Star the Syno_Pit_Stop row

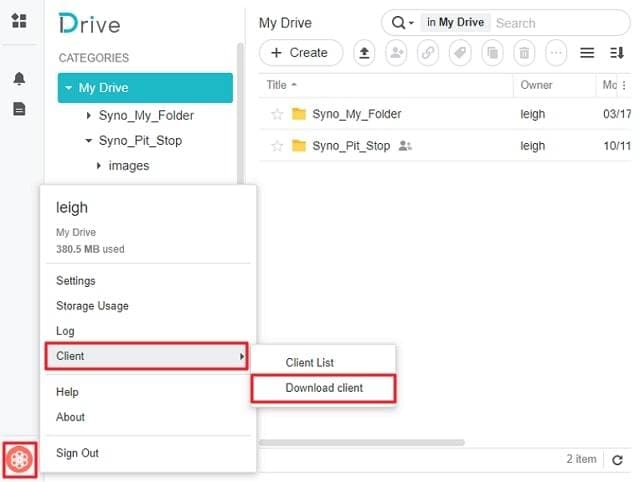coord(277,146)
